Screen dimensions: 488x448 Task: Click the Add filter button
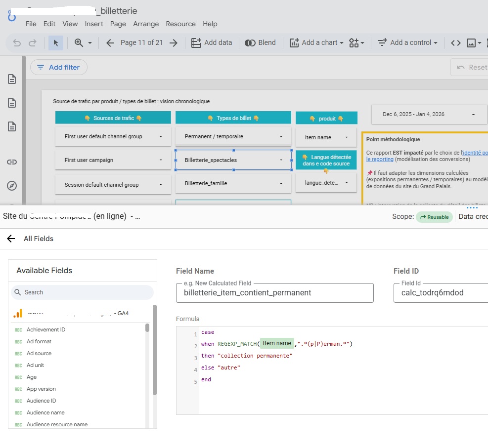[58, 68]
